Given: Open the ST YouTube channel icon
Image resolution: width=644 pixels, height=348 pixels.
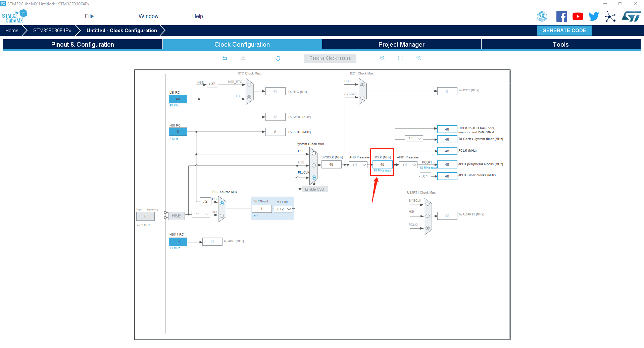Looking at the screenshot, I should tap(578, 16).
